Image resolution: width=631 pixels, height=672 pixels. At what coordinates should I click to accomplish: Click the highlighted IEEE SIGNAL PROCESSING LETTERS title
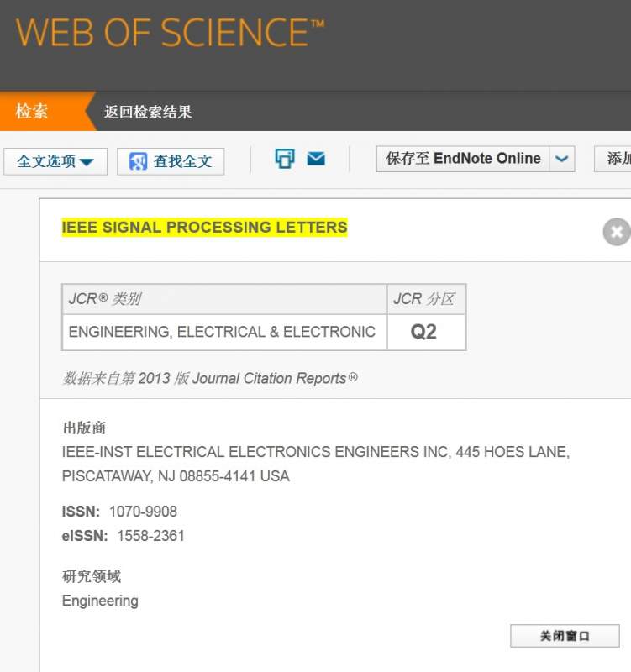pos(204,227)
